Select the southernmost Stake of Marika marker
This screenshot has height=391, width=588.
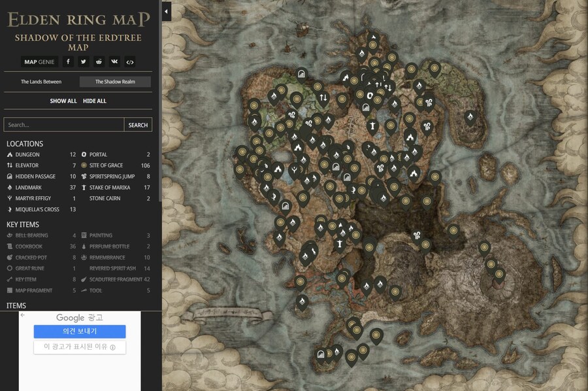(x=340, y=245)
